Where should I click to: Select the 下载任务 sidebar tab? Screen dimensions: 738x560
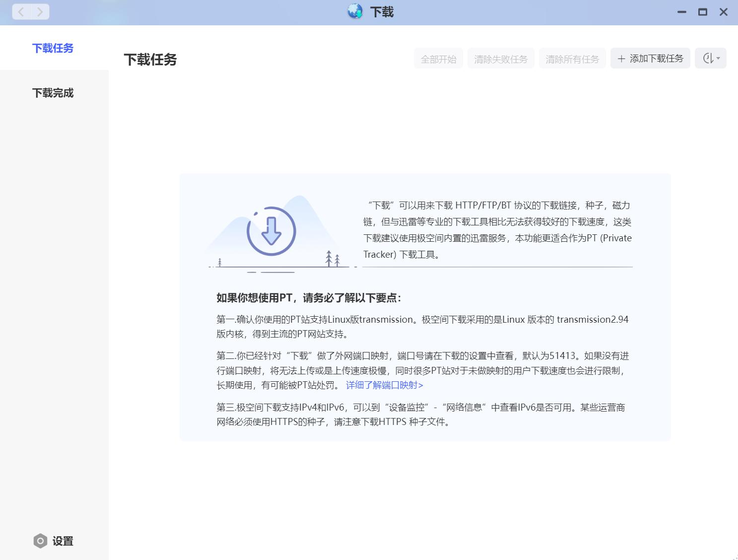53,48
